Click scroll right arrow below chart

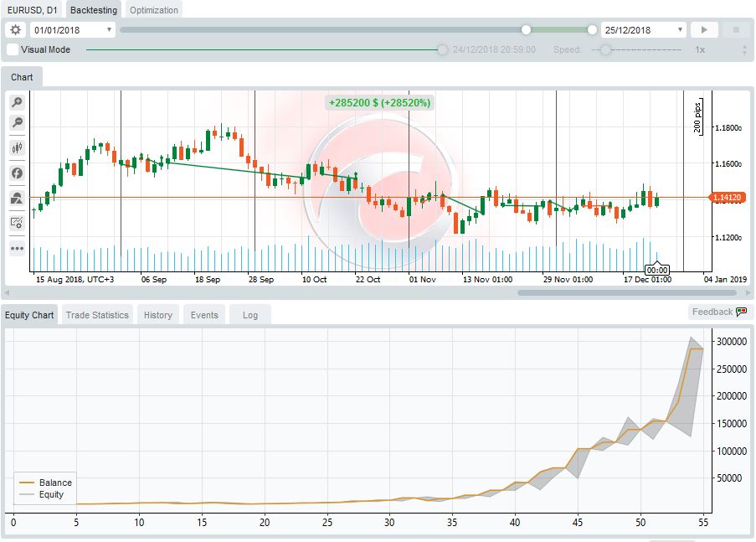pos(748,292)
